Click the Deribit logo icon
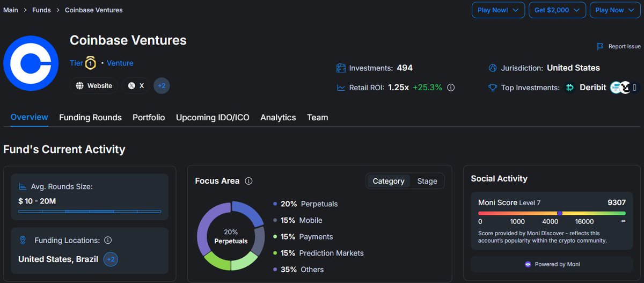The image size is (644, 283). coord(570,87)
